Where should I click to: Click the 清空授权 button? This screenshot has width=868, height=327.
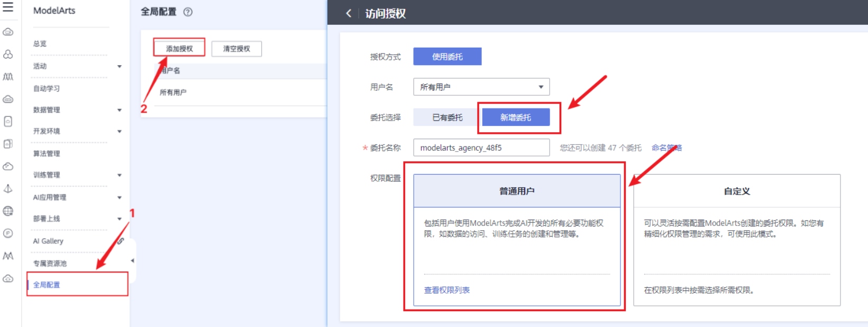click(236, 49)
